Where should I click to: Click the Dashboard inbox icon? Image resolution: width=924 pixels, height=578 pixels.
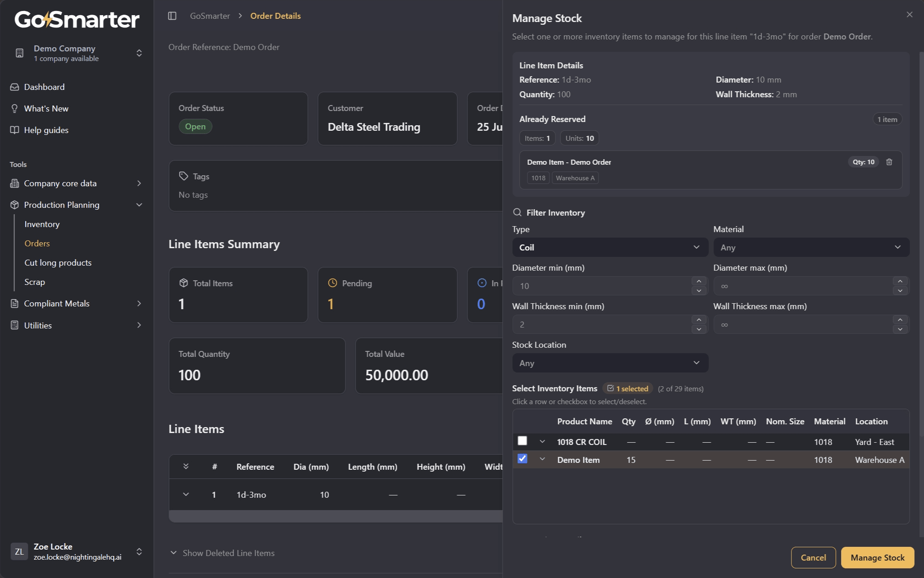click(15, 87)
